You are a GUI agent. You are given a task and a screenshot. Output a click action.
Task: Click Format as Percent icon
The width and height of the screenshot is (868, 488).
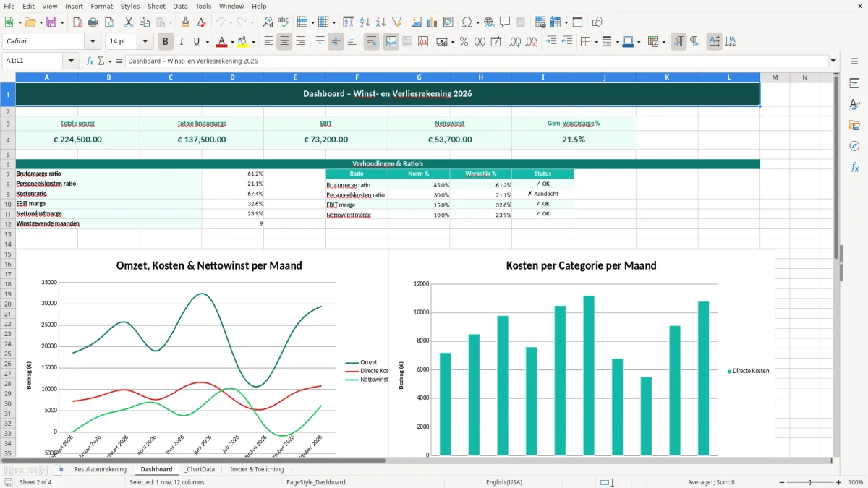click(x=464, y=42)
